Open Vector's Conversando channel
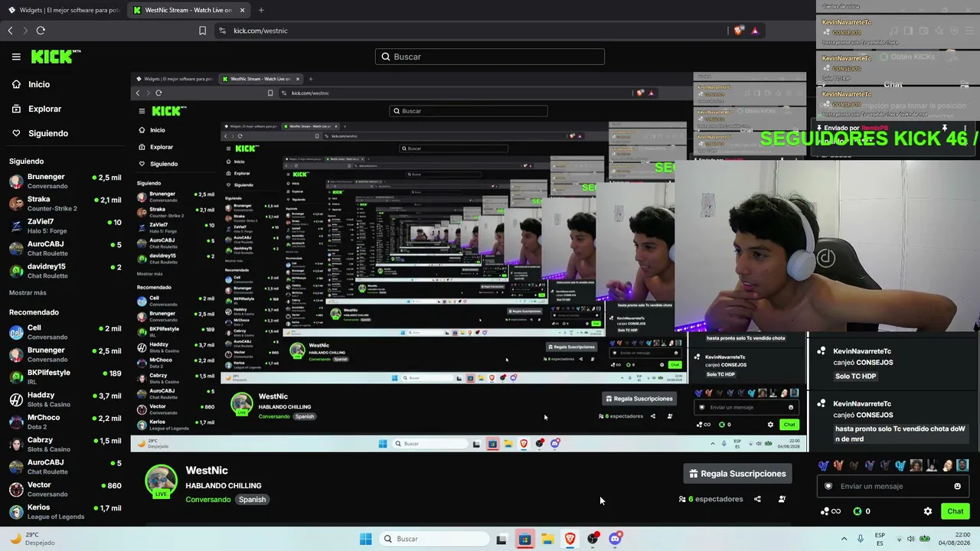The height and width of the screenshot is (551, 980). coord(65,489)
